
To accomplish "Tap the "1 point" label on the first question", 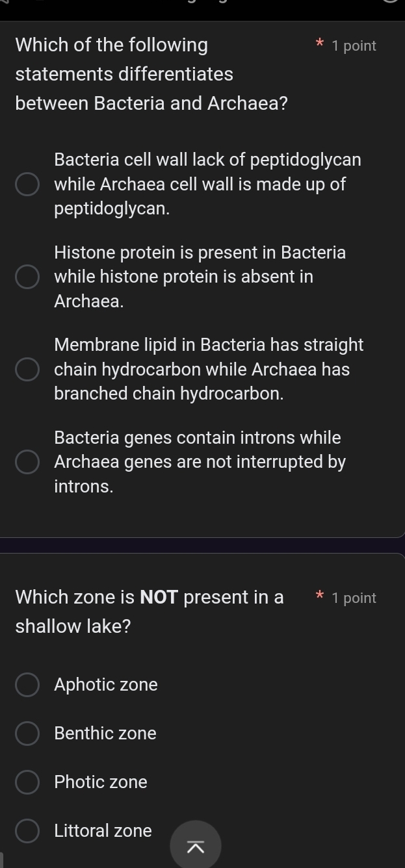I will pos(355,45).
